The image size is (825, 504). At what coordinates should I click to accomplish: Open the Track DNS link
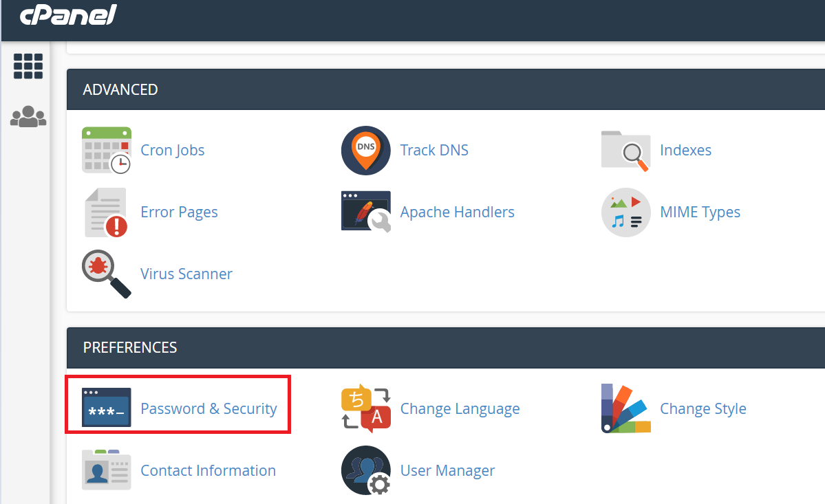[x=434, y=150]
